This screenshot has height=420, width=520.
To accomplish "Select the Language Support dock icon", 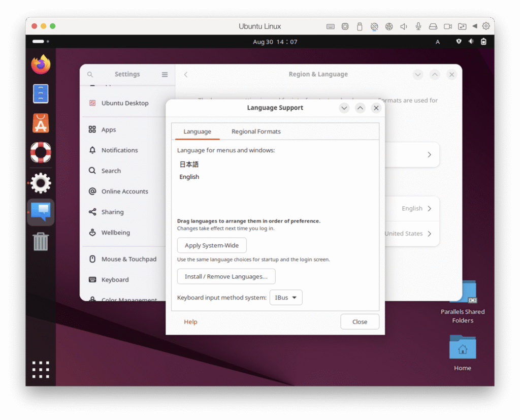I will click(x=41, y=212).
